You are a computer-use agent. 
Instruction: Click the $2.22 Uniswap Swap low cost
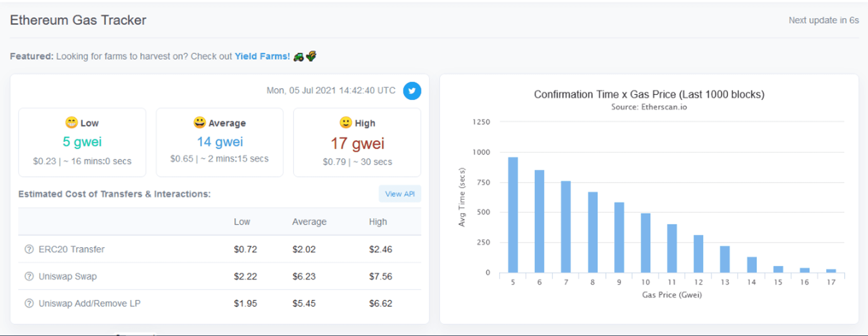pyautogui.click(x=245, y=276)
